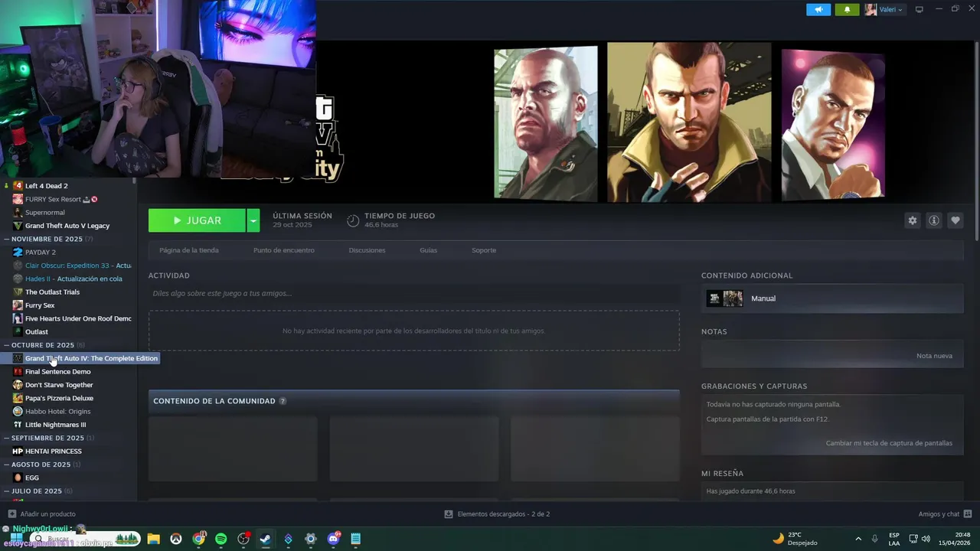Select EGG in library list
The width and height of the screenshot is (980, 551).
coord(31,478)
